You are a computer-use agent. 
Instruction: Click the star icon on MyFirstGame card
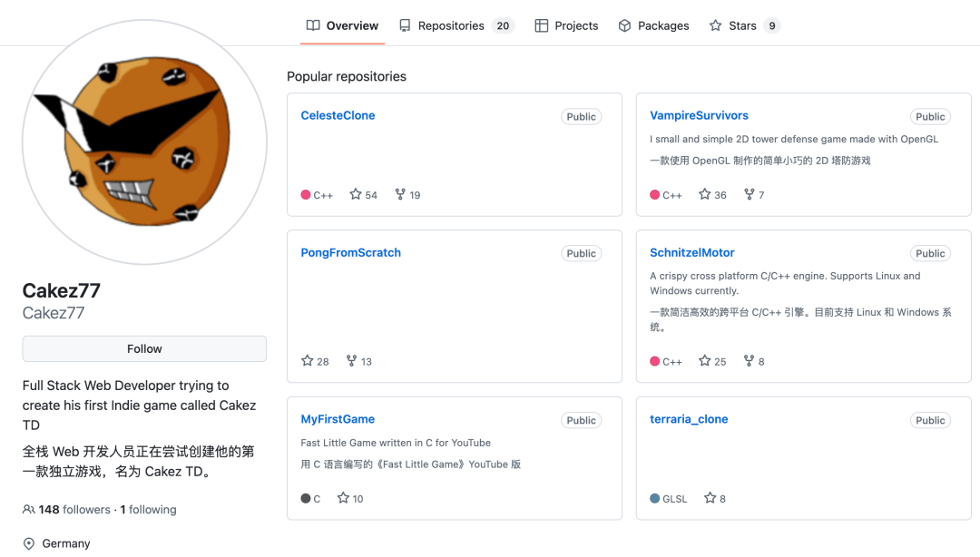click(343, 498)
